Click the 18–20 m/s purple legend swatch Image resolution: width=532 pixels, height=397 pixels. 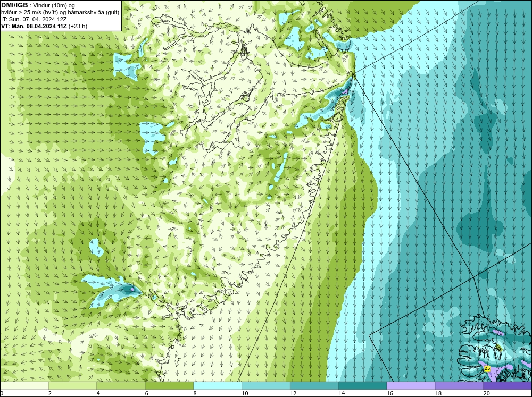[459, 386]
